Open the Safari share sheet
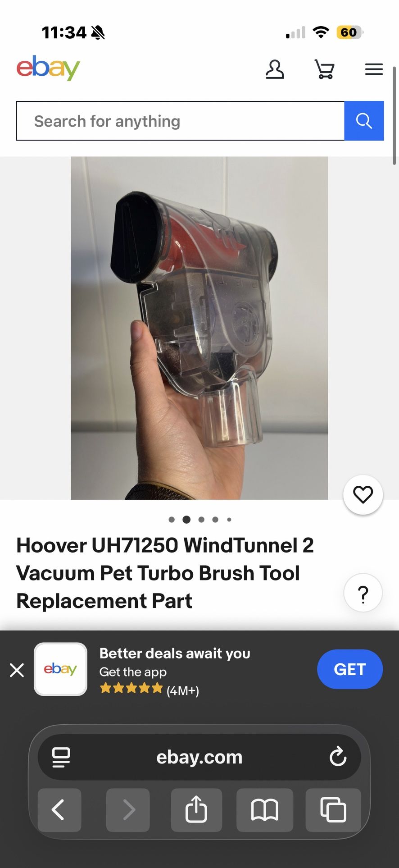The image size is (399, 868). [196, 810]
